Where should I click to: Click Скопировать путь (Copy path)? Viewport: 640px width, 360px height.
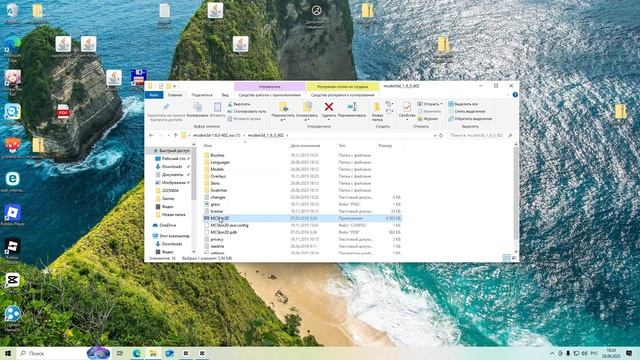tap(247, 111)
